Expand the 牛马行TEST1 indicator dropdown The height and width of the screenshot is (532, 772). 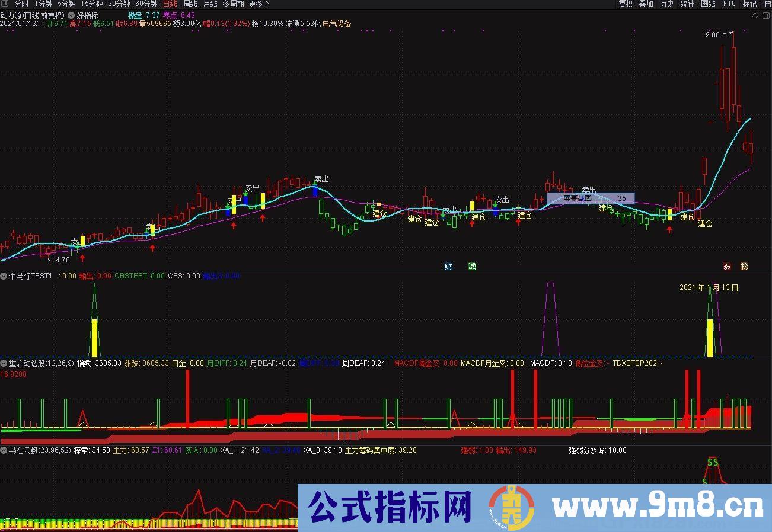(x=4, y=276)
